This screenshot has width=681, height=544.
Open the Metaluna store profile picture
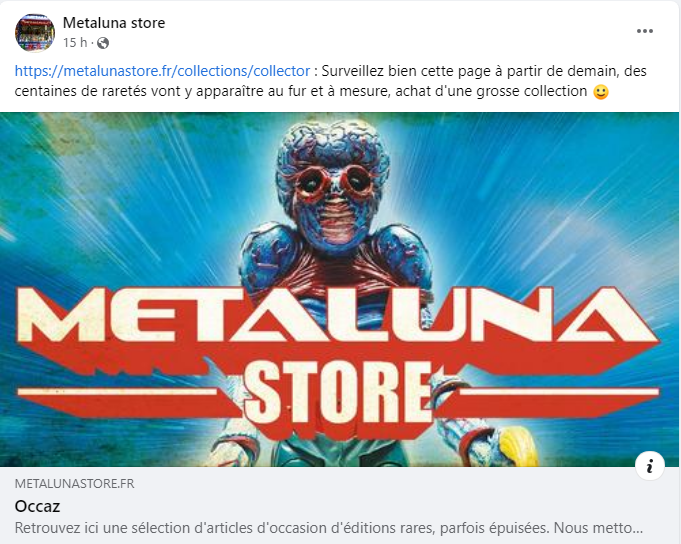coord(35,33)
